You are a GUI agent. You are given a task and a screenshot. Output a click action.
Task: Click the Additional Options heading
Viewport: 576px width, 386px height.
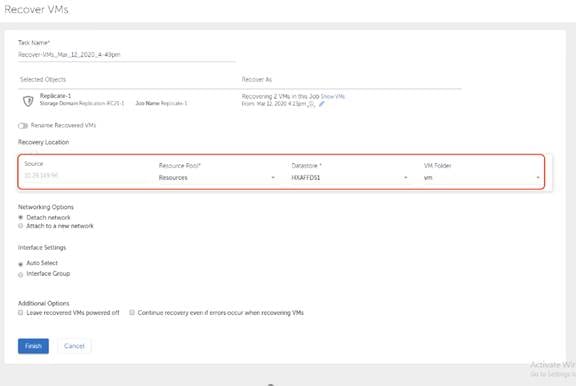(x=44, y=303)
